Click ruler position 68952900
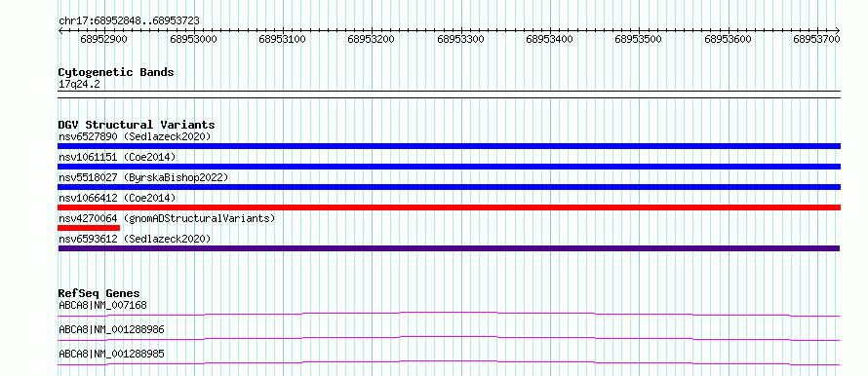This screenshot has height=376, width=868. pyautogui.click(x=103, y=39)
